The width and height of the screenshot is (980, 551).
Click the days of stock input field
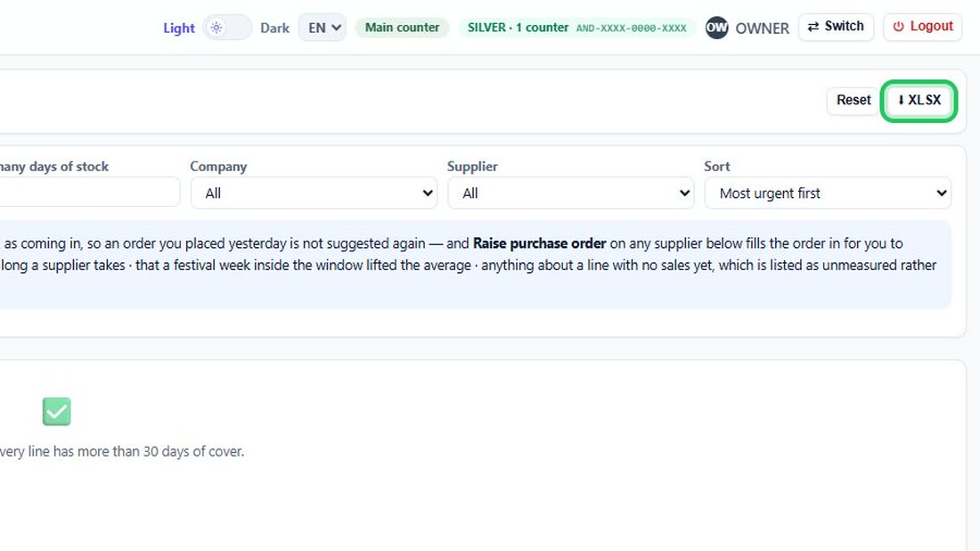pyautogui.click(x=89, y=192)
